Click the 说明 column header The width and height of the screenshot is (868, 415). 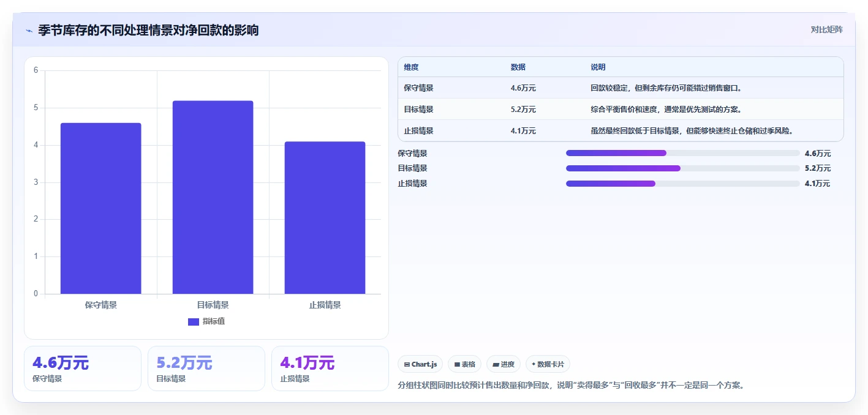pyautogui.click(x=598, y=67)
